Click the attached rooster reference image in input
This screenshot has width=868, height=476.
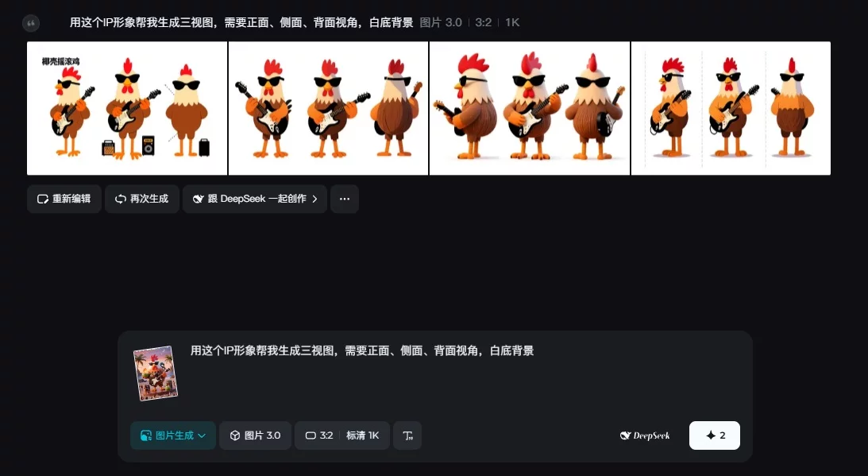click(x=156, y=373)
